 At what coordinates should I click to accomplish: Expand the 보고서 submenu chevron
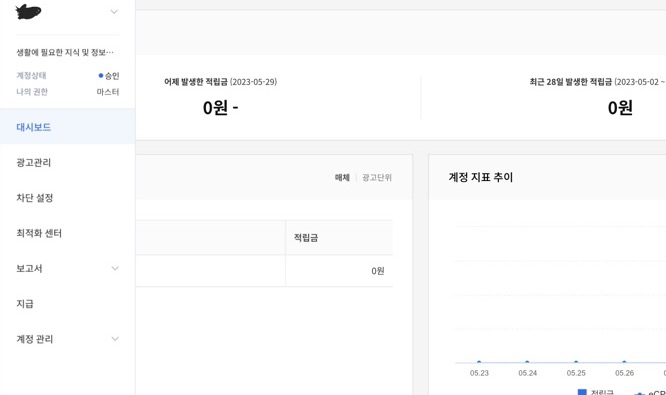coord(115,268)
